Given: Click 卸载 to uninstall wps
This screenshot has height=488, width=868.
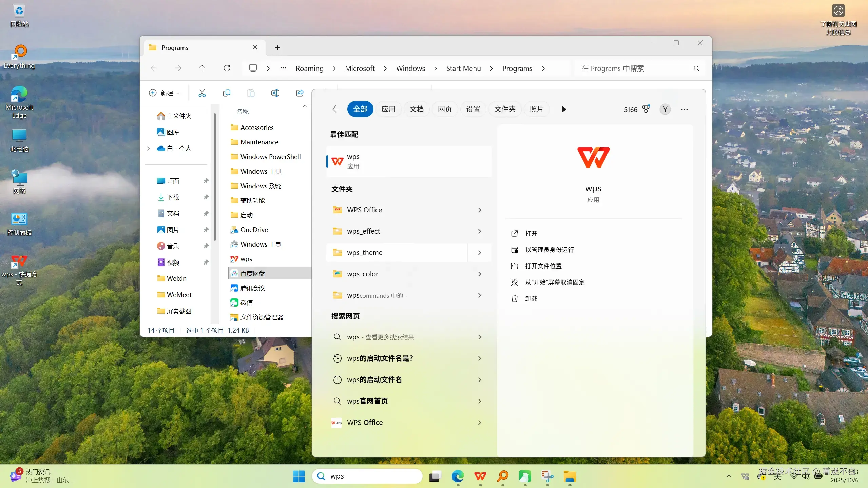Looking at the screenshot, I should tap(531, 298).
